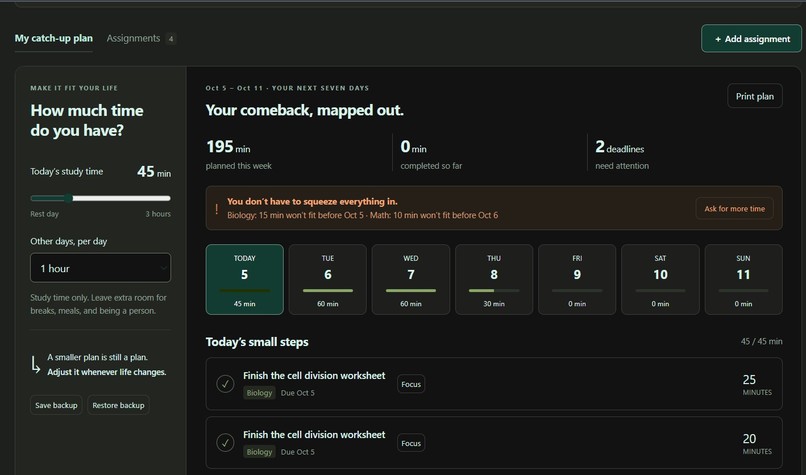This screenshot has width=806, height=475.
Task: Click the warning text about Biology and Math
Action: (x=362, y=215)
